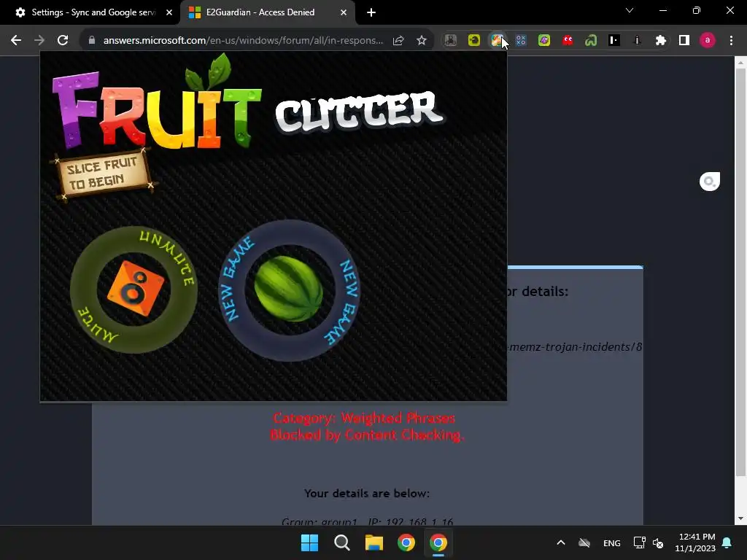Open the profile avatar 'a' menu
The width and height of the screenshot is (747, 560).
(708, 41)
